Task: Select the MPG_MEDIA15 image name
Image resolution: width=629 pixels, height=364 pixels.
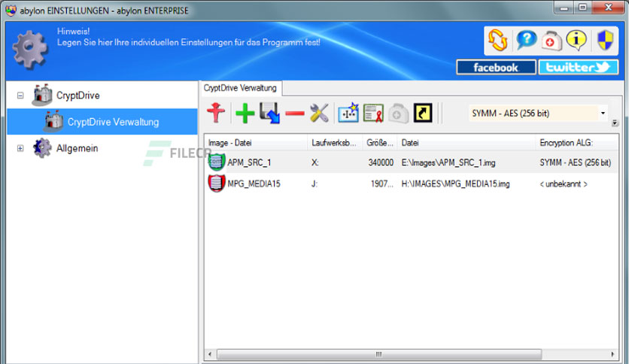Action: pyautogui.click(x=254, y=184)
